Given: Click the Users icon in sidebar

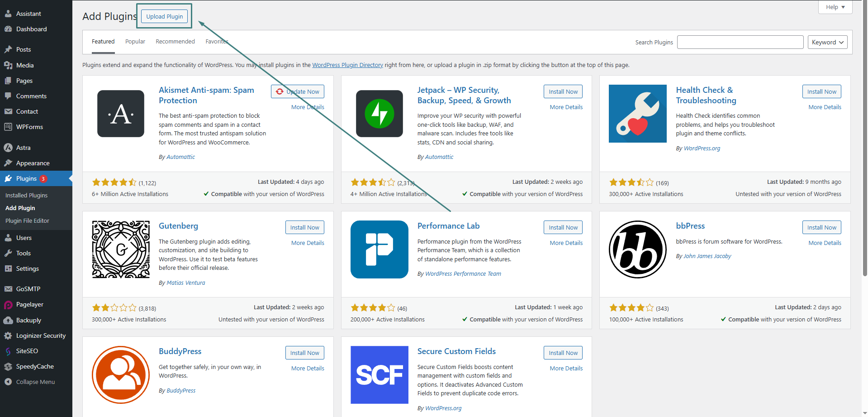Looking at the screenshot, I should (8, 238).
